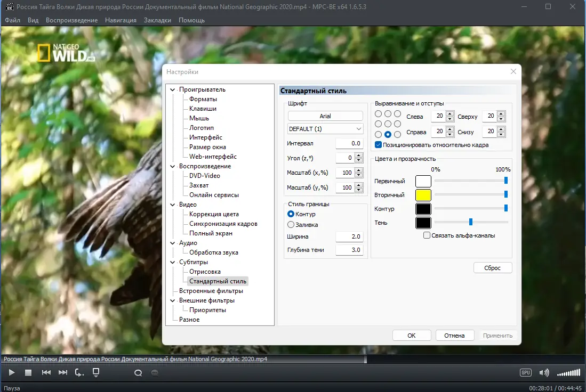Click the MPC-BE app icon in the title bar
This screenshot has height=392, width=586.
[10, 7]
